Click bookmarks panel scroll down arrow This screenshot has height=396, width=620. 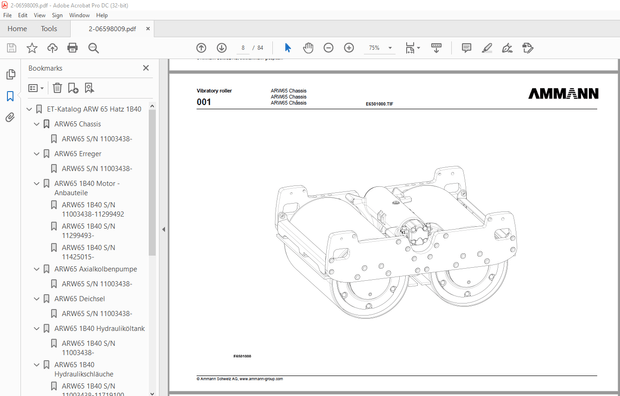point(152,393)
